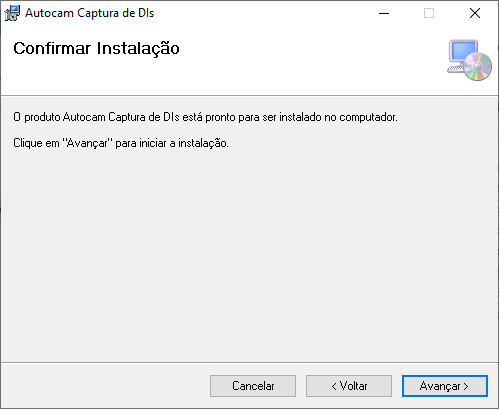
Task: Select the 'pronto para ser instalado' message line
Action: [x=205, y=117]
